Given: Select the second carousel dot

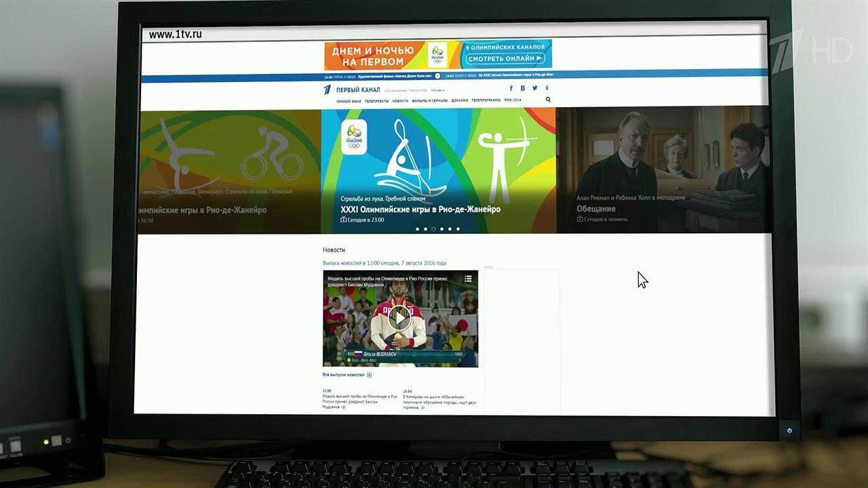Looking at the screenshot, I should pos(425,229).
